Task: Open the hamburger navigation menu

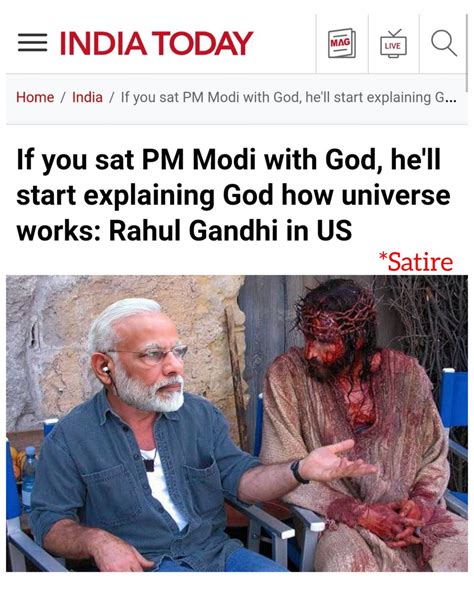Action: click(32, 43)
